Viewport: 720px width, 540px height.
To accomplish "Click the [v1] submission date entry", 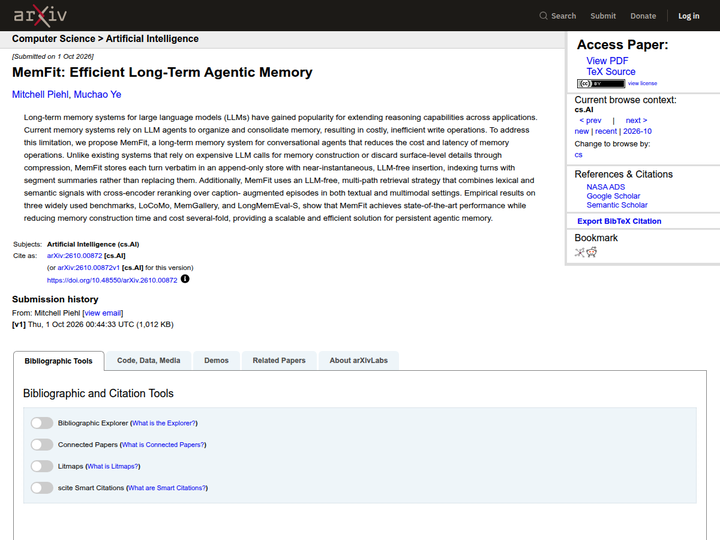I will point(93,325).
